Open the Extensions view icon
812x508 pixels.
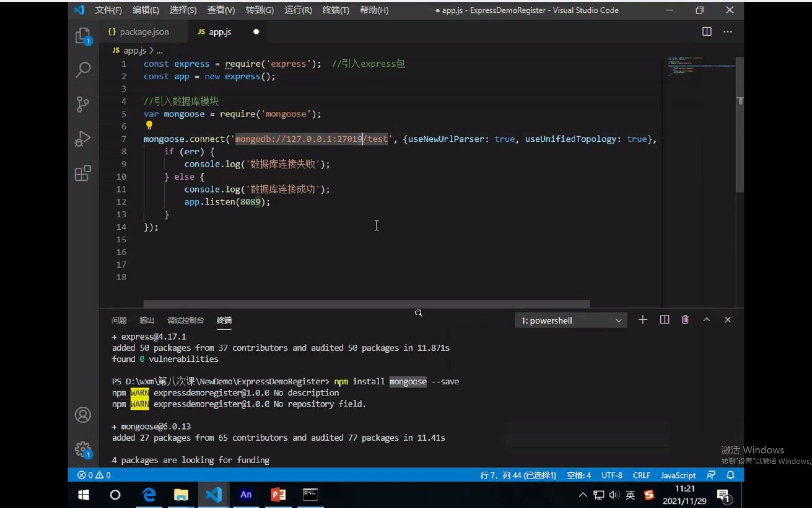[83, 173]
